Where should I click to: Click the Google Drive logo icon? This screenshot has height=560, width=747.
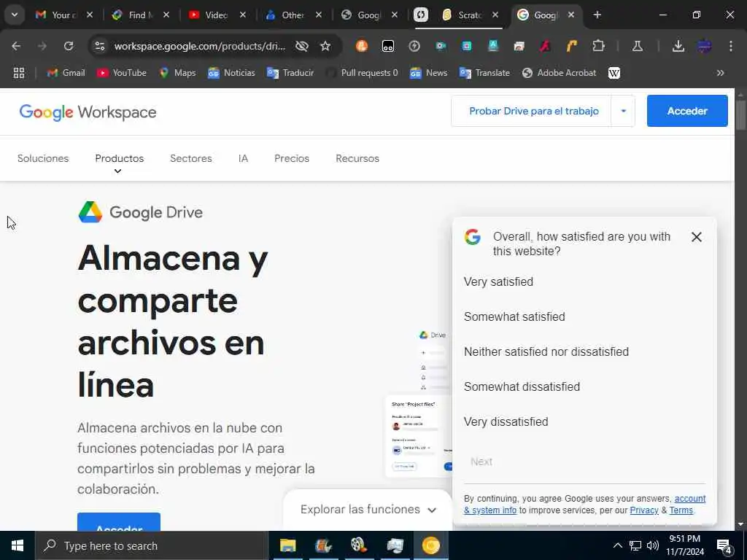click(x=90, y=212)
